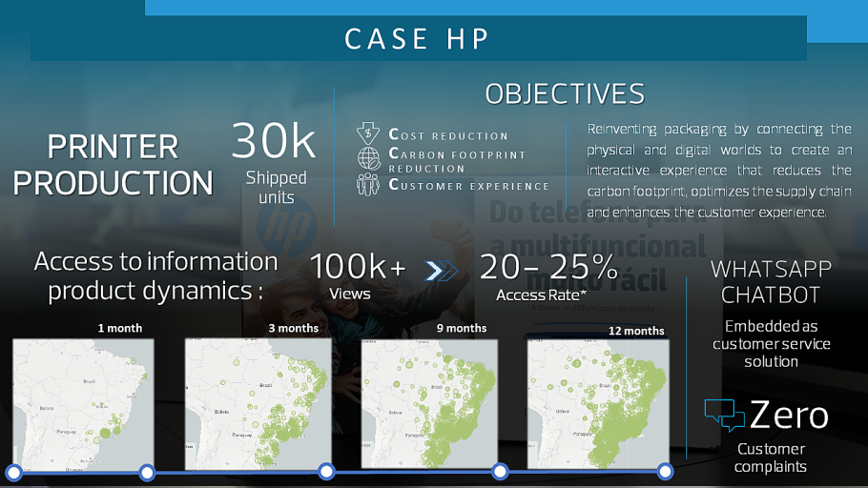This screenshot has width=868, height=488.
Task: Click the Views label
Action: coord(350,294)
